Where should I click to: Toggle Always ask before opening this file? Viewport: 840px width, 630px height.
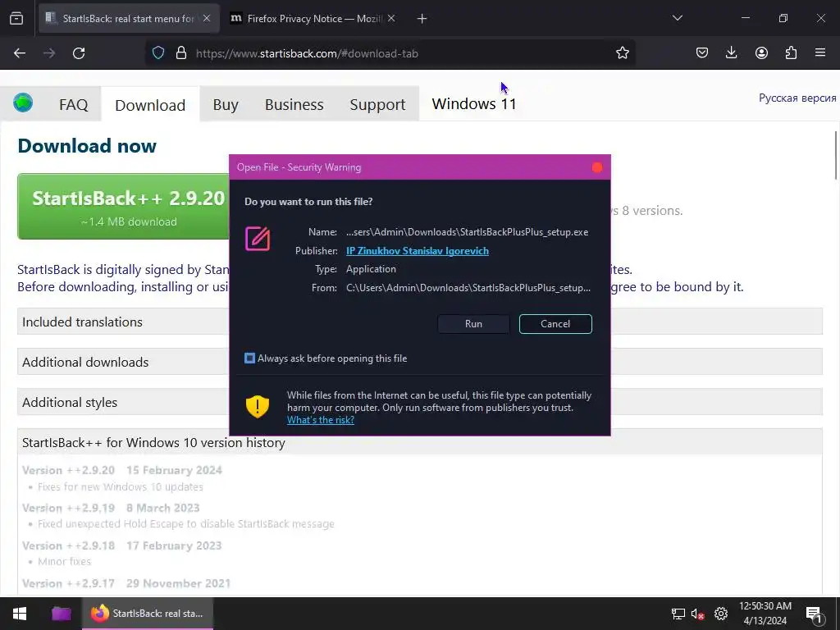click(x=249, y=358)
